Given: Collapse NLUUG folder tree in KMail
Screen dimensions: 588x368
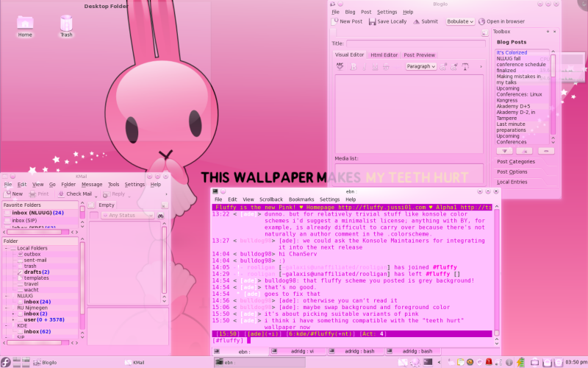Looking at the screenshot, I should click(6, 296).
